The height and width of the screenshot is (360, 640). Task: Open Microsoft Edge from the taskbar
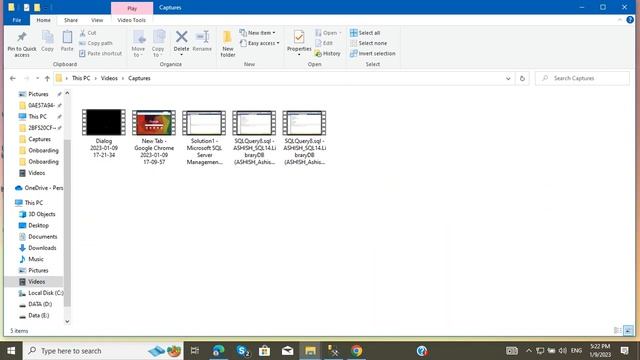218,351
